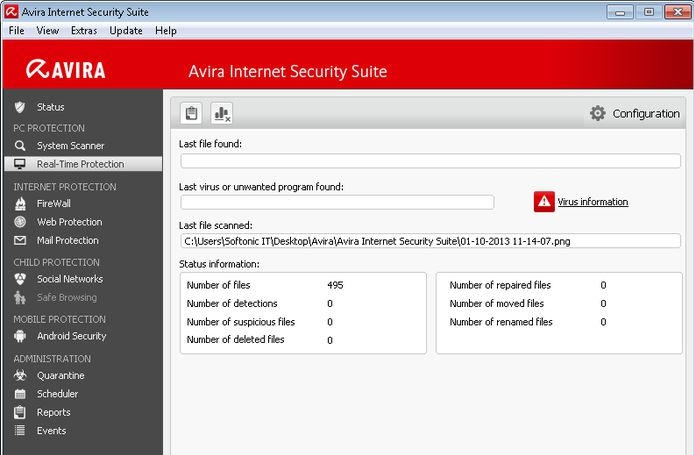Click the Scheduler calendar icon
This screenshot has width=694, height=455.
pos(20,393)
